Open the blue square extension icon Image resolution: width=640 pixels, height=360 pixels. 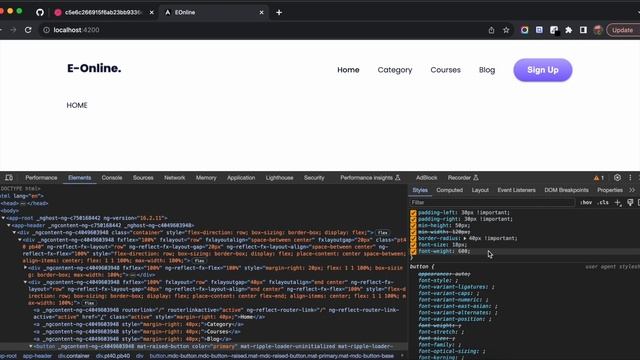tap(539, 30)
